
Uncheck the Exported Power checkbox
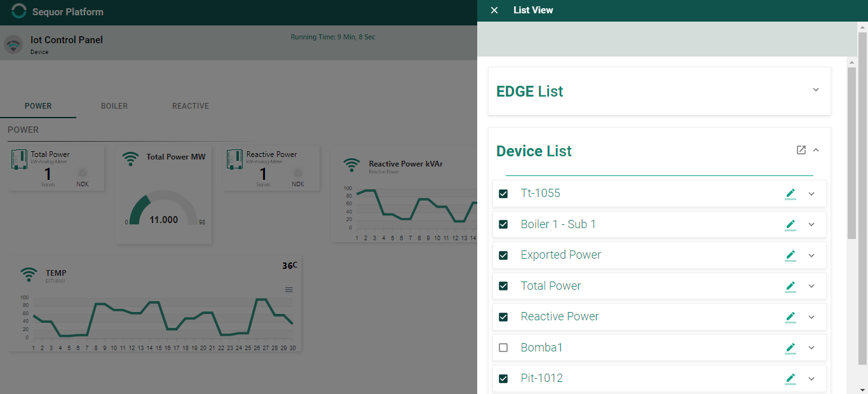(503, 255)
